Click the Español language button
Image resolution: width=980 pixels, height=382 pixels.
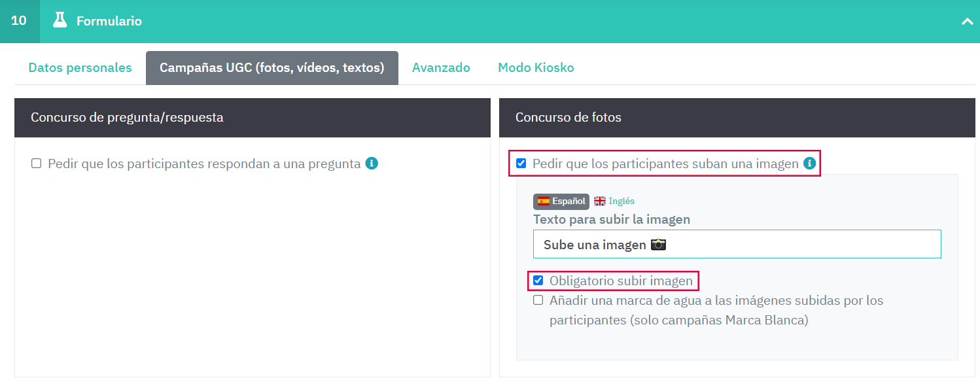(561, 201)
